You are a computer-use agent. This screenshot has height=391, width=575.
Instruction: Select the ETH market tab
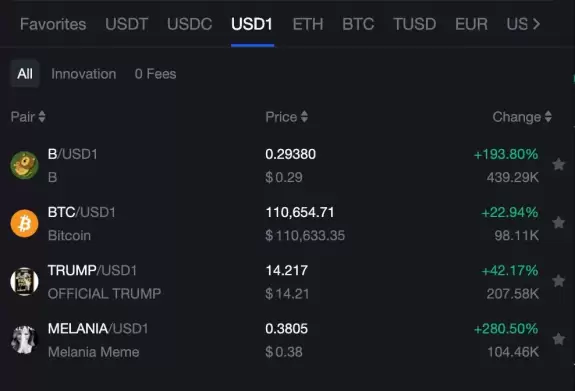pos(308,24)
